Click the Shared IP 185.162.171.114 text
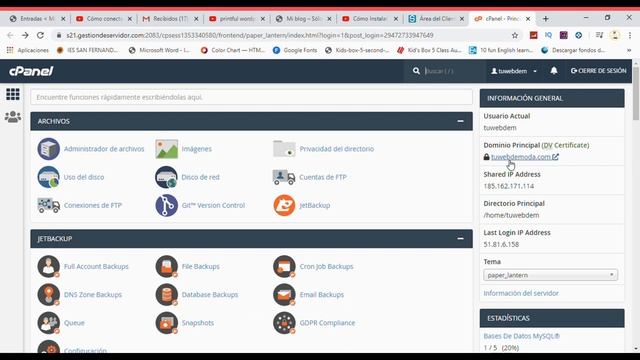 (x=509, y=186)
